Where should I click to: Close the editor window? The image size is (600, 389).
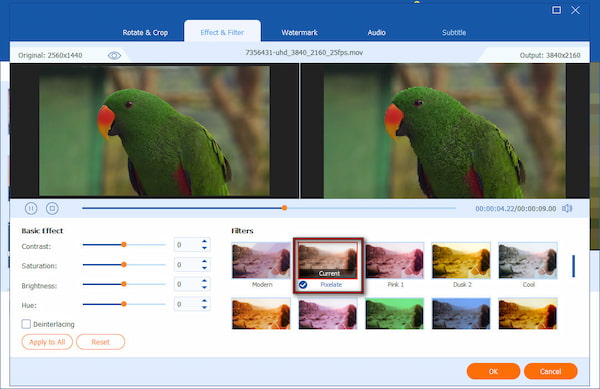click(575, 10)
